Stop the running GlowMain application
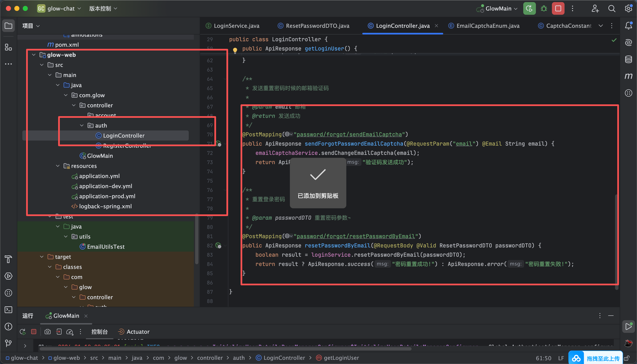The height and width of the screenshot is (364, 637). (558, 8)
